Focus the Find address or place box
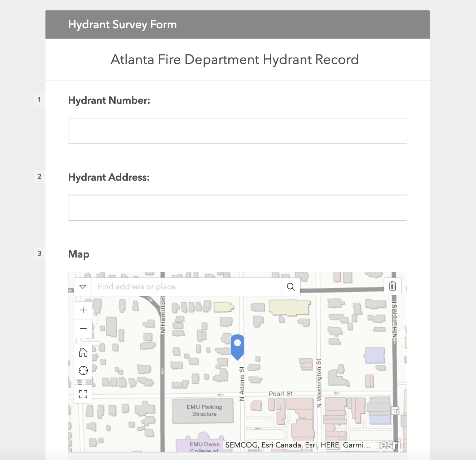This screenshot has height=460, width=476. 187,287
